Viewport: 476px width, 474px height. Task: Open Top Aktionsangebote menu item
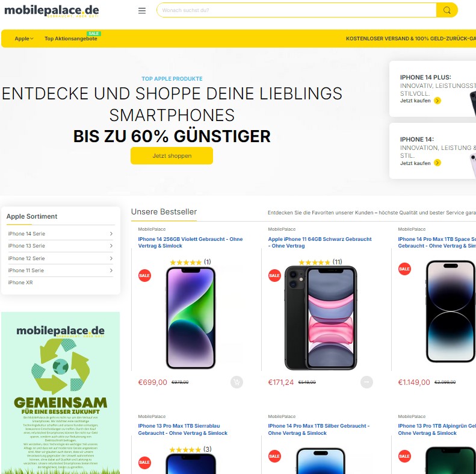tap(71, 39)
